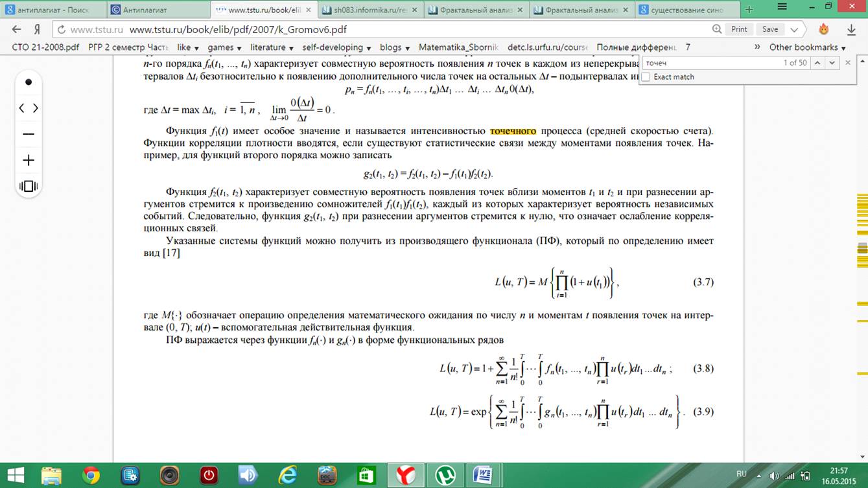Show more bookmarks with double chevron
The height and width of the screenshot is (488, 868).
click(757, 47)
